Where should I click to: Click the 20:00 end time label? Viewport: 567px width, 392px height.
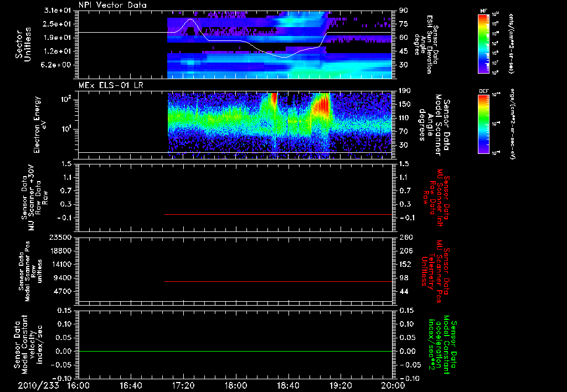click(x=393, y=385)
